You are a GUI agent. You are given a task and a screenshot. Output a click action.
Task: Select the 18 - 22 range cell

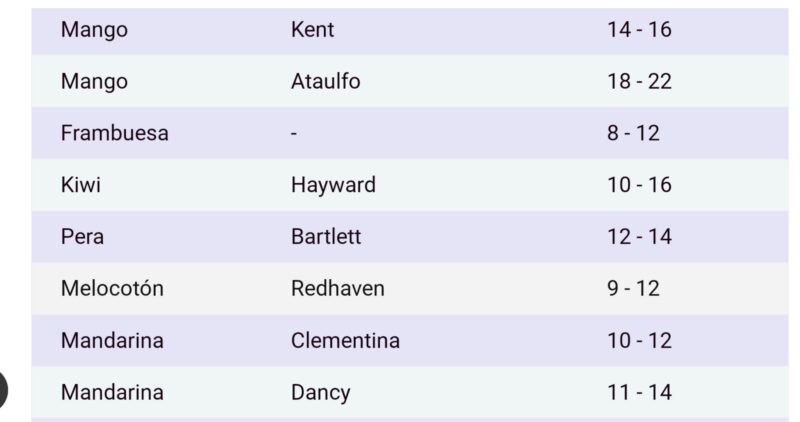click(x=639, y=82)
